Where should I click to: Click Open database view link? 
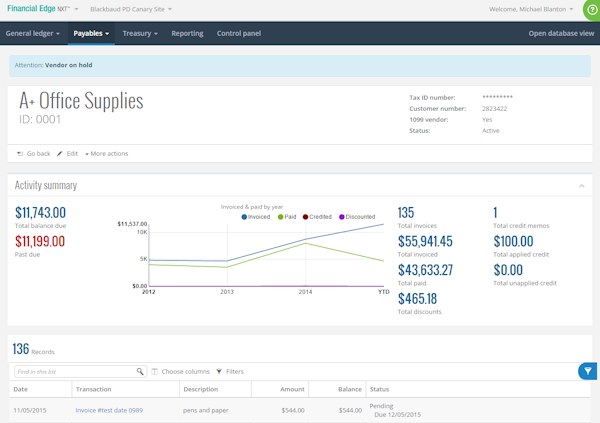(561, 33)
